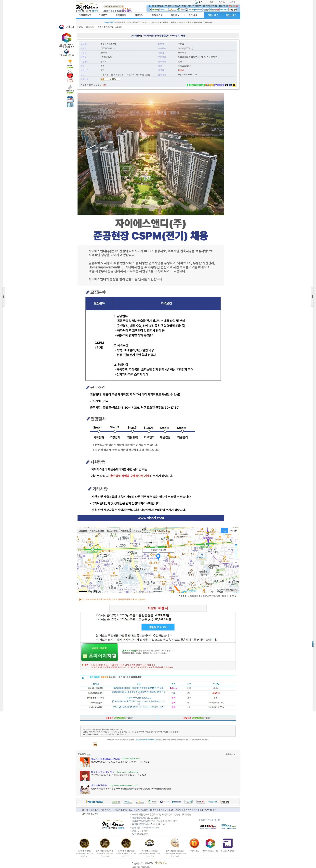Toggle 지형정보 map overlay
The width and height of the screenshot is (316, 868).
125,531
